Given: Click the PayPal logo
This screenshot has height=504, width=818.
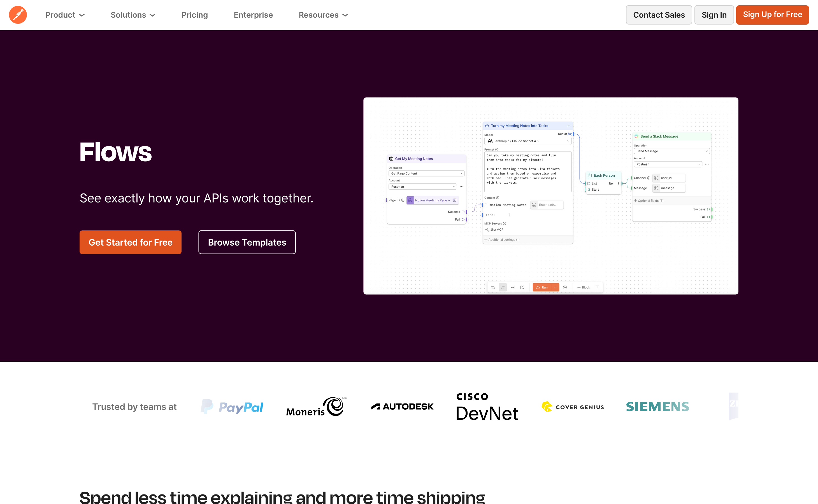Looking at the screenshot, I should coord(232,407).
